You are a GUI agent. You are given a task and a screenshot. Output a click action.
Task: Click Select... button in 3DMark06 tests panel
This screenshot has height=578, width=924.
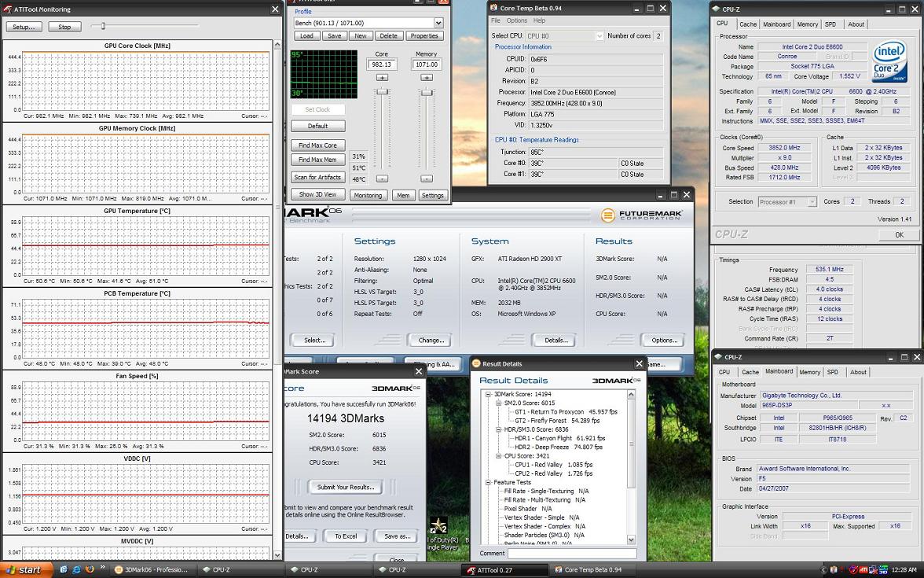pyautogui.click(x=314, y=341)
